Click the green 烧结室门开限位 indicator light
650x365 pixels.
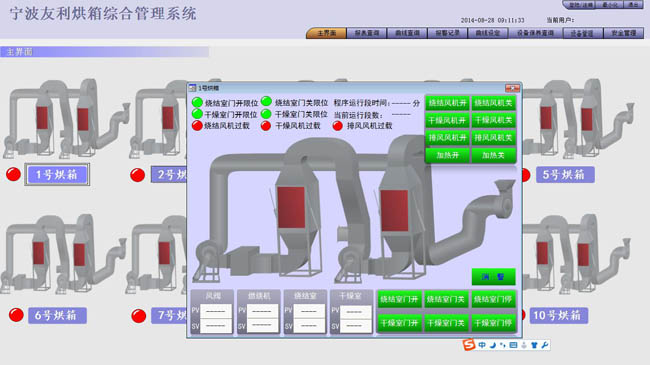click(x=197, y=102)
